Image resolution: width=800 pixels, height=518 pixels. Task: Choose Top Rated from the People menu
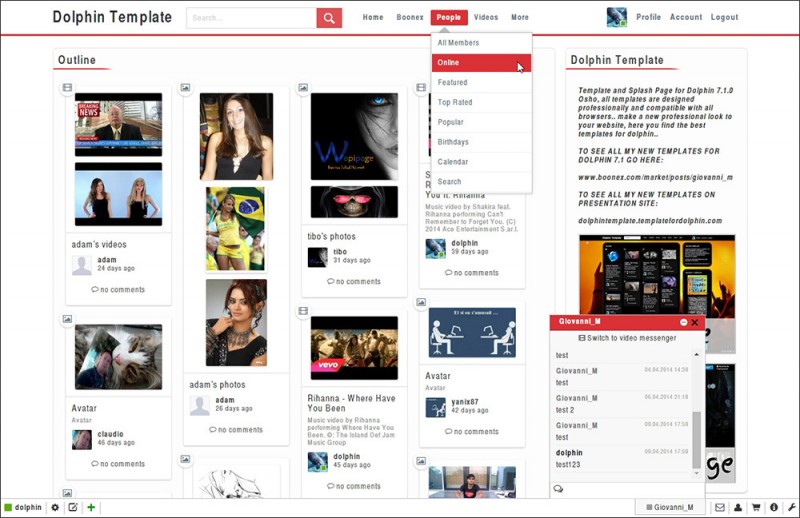[481, 103]
